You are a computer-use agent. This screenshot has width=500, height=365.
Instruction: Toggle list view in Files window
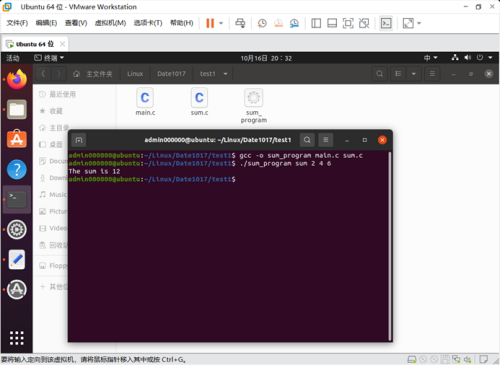tap(398, 74)
